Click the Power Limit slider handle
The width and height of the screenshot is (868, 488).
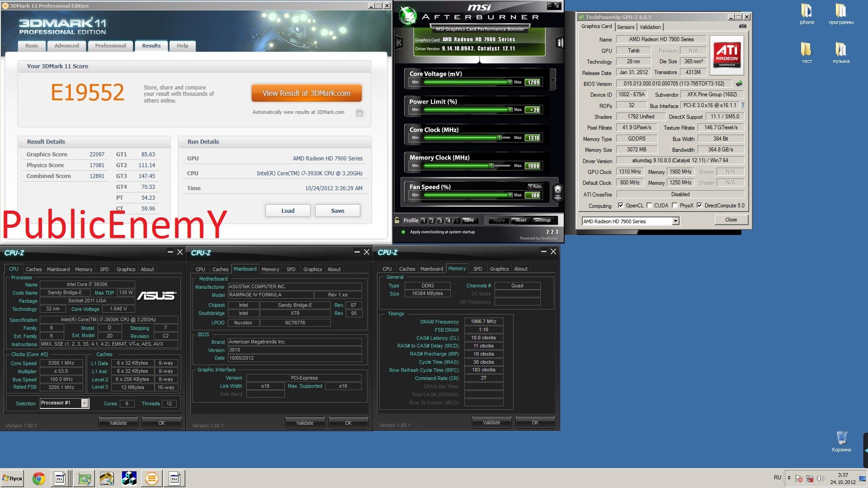[509, 110]
